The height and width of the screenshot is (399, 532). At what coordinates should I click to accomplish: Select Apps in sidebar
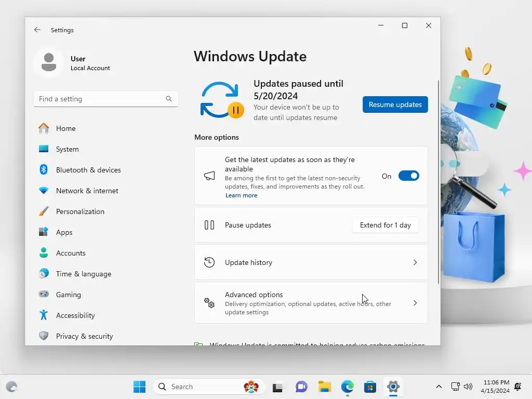pyautogui.click(x=105, y=232)
